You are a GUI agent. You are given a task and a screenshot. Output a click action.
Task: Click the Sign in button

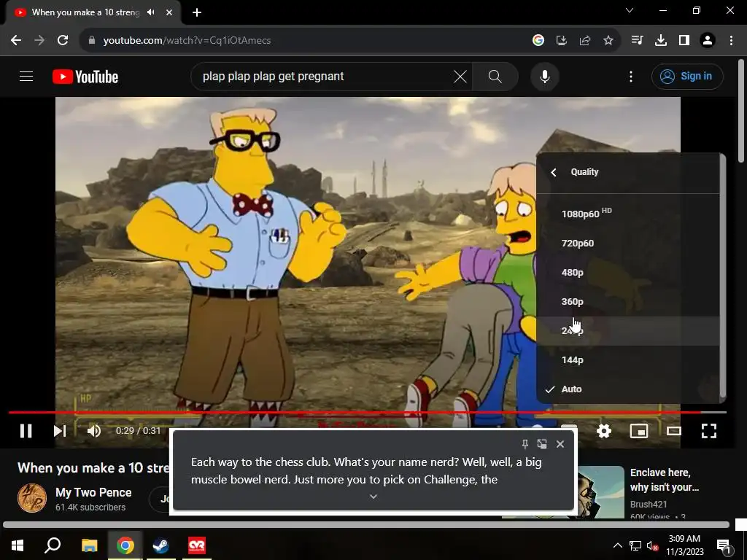coord(687,76)
